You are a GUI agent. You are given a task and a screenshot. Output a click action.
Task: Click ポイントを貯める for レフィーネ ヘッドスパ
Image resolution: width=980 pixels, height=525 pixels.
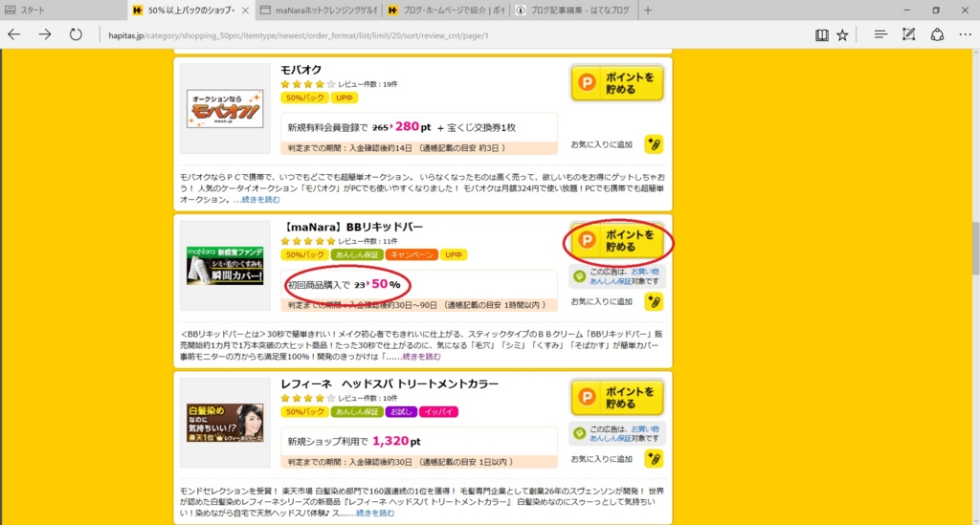[617, 398]
